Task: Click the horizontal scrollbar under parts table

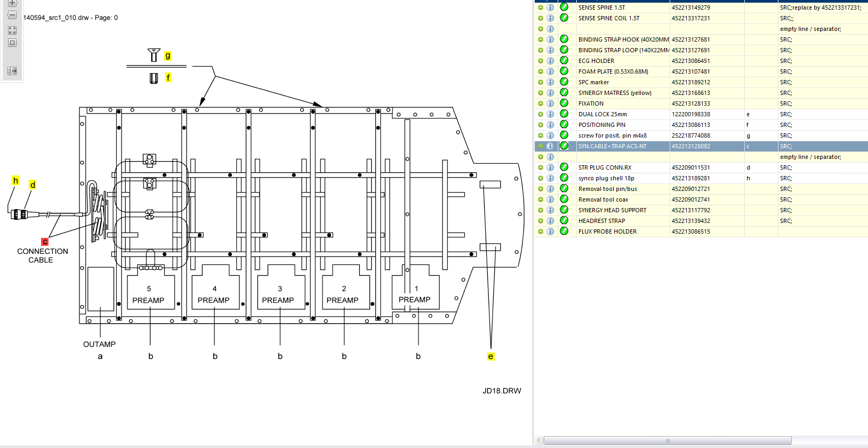Action: click(x=667, y=441)
